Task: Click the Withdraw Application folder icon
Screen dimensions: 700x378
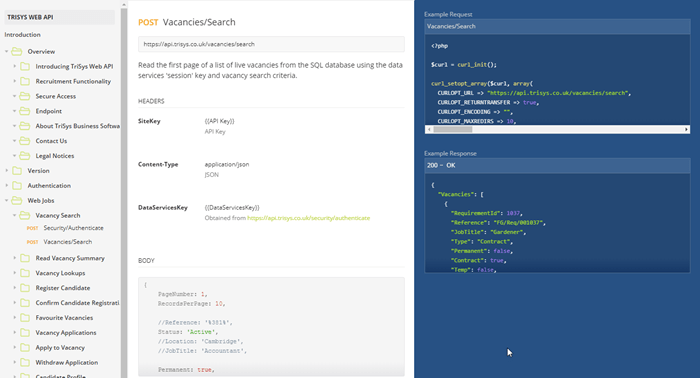Action: pyautogui.click(x=25, y=362)
